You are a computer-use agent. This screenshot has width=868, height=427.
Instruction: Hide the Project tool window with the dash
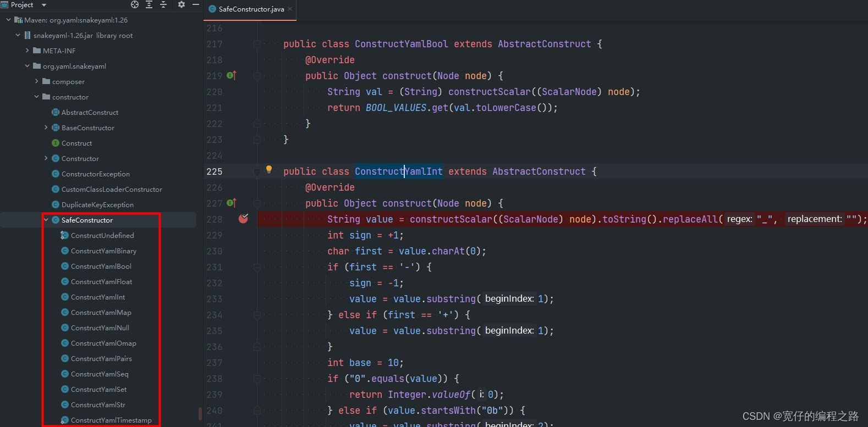(x=195, y=4)
